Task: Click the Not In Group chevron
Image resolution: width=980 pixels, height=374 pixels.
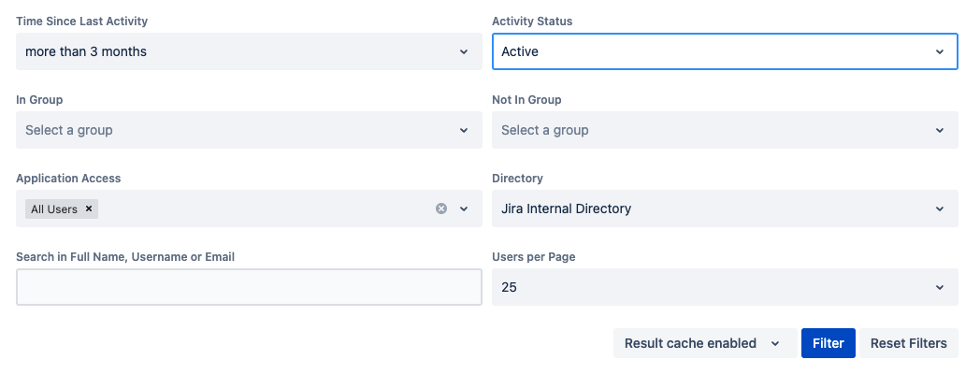Action: [x=940, y=130]
